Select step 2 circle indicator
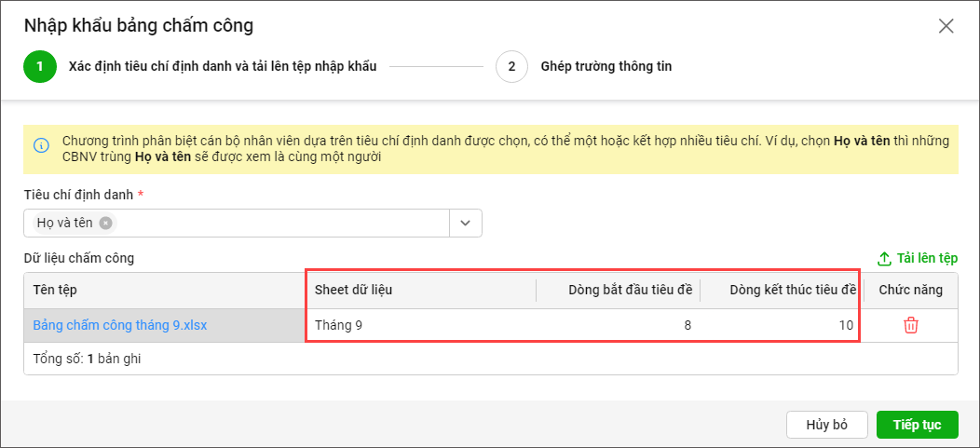The height and width of the screenshot is (448, 980). 511,66
